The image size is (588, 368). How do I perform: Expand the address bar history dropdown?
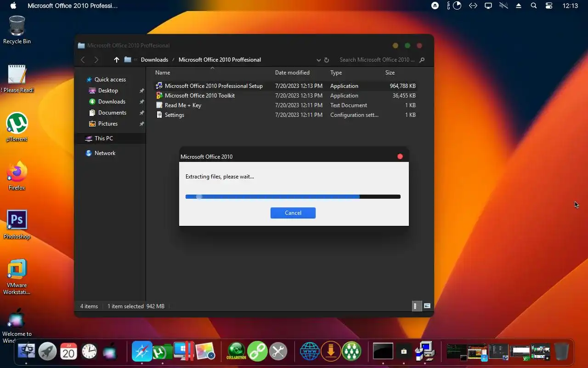pyautogui.click(x=319, y=60)
